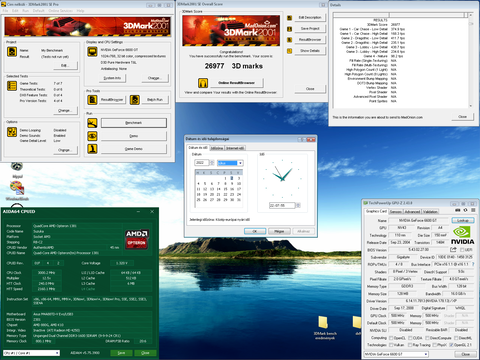Toggle the Ray Tracing checkbox in GPU-Z
This screenshot has width=480, height=360.
pos(410,345)
